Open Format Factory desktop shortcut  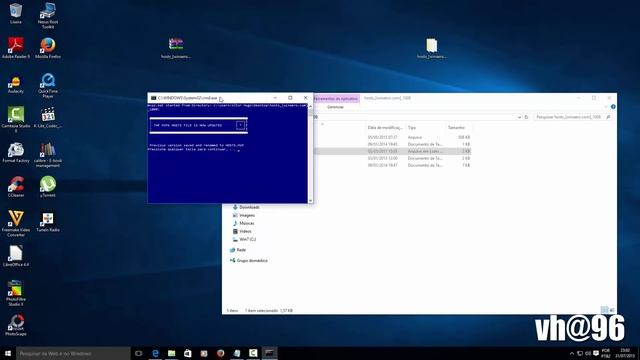click(x=16, y=153)
